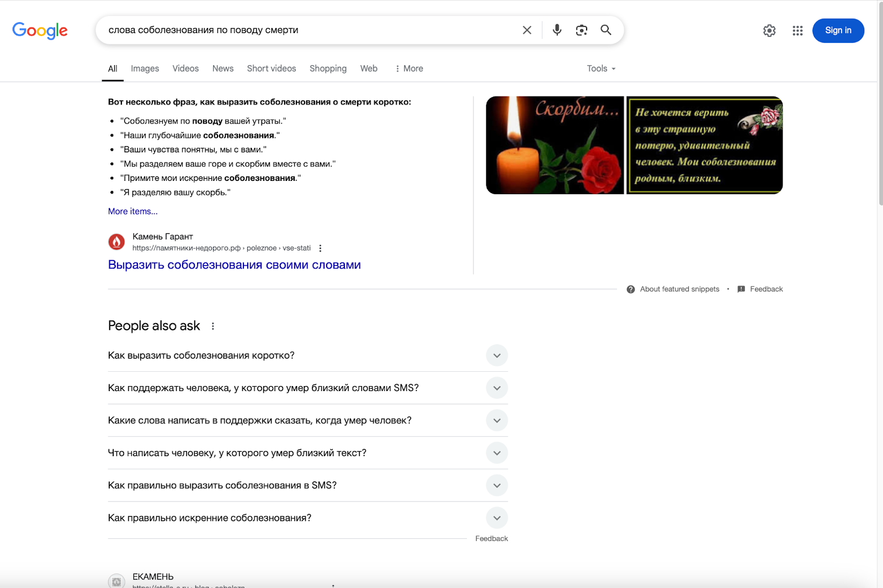Switch to the Images tab
883x588 pixels.
coord(144,68)
